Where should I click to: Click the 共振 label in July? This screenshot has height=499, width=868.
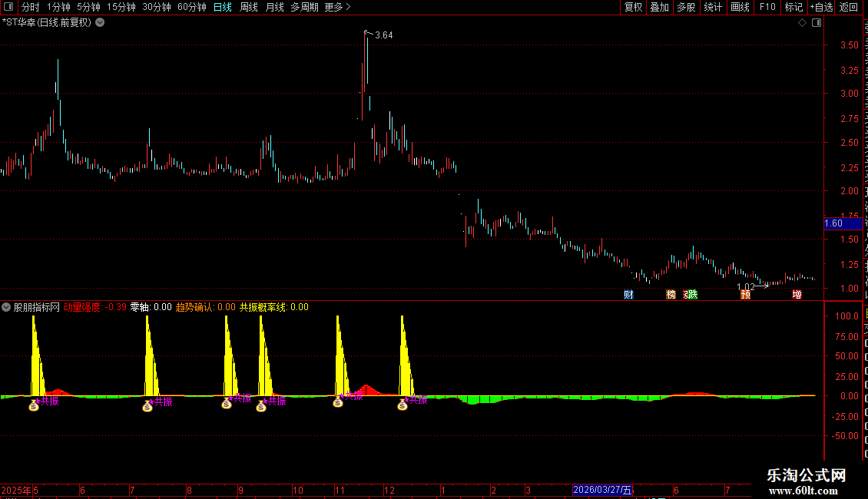(163, 402)
